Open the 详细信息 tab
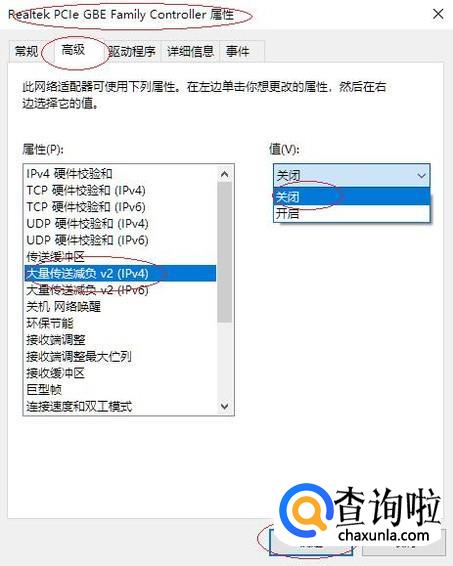 pyautogui.click(x=190, y=51)
